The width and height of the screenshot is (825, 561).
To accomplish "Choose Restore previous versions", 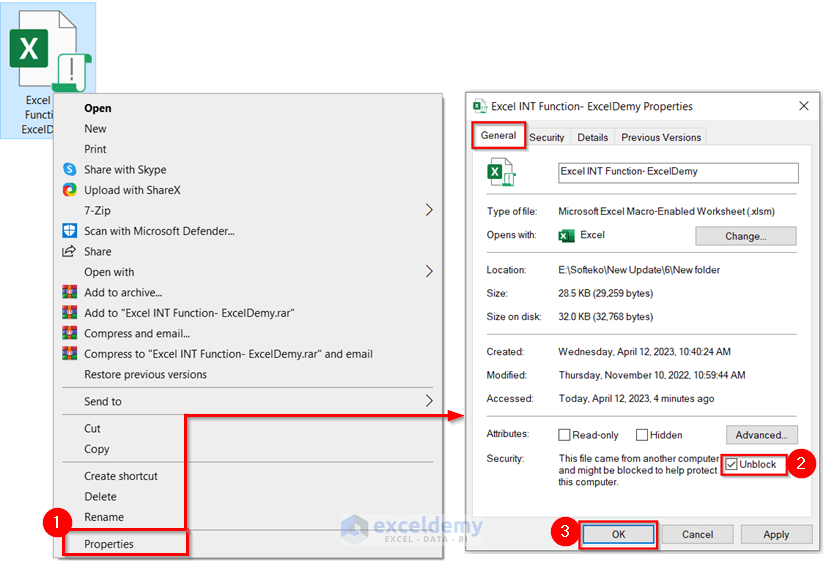I will (145, 374).
